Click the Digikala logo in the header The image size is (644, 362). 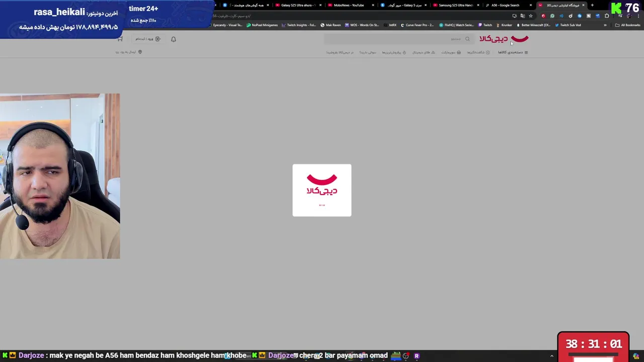click(x=504, y=39)
